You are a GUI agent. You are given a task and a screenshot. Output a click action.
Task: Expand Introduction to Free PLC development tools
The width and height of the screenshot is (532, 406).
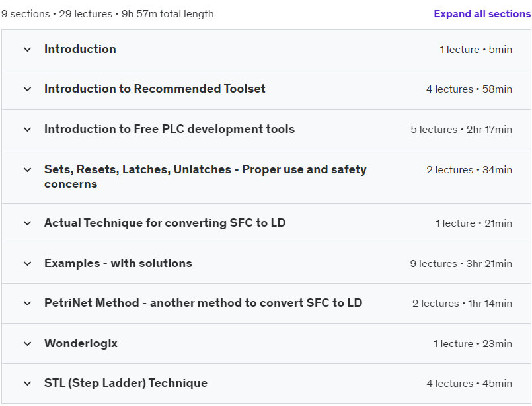point(169,129)
